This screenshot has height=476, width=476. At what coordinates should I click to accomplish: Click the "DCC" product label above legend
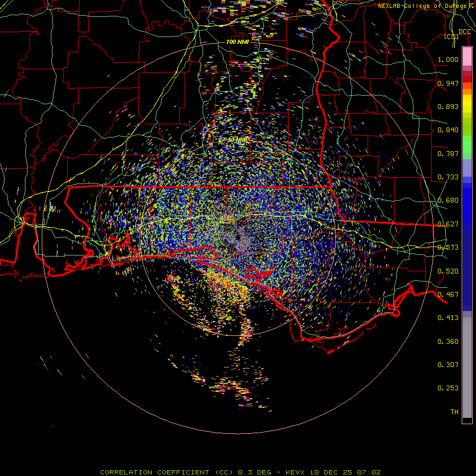coord(464,32)
